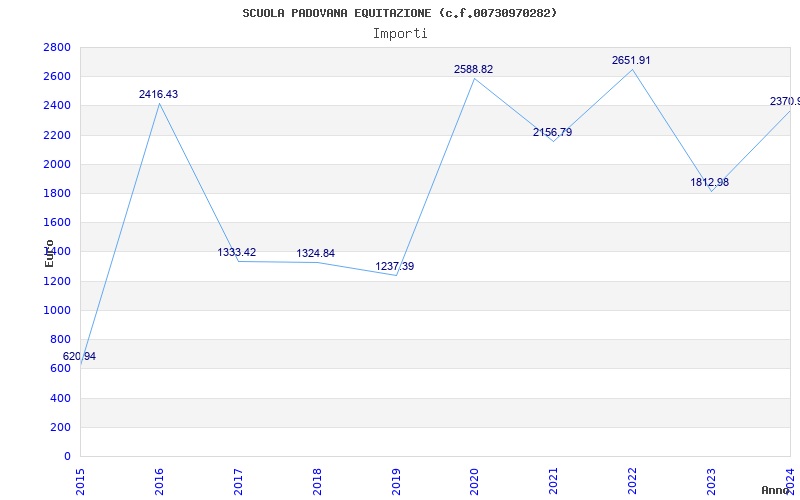
Task: Click the Importi subtitle
Action: point(400,34)
